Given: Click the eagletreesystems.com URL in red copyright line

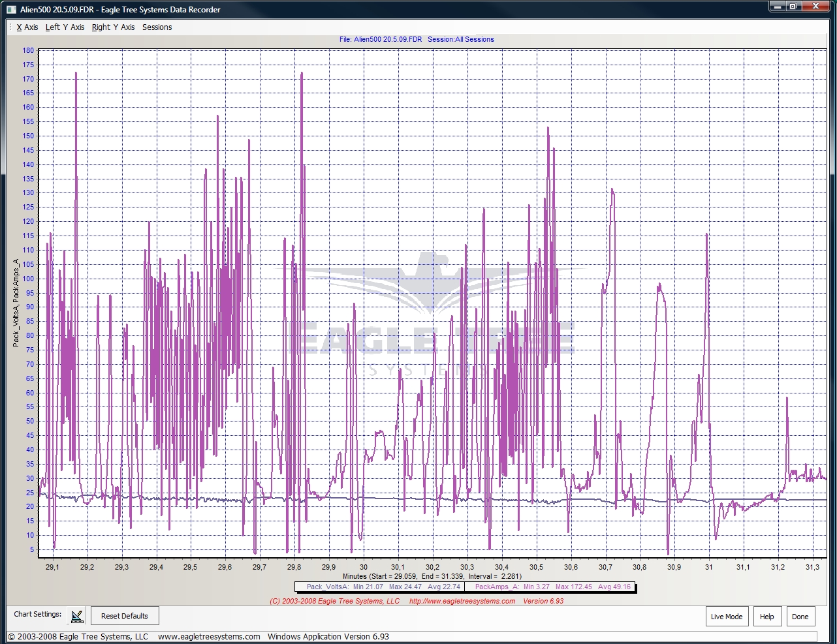Looking at the screenshot, I should [x=462, y=601].
